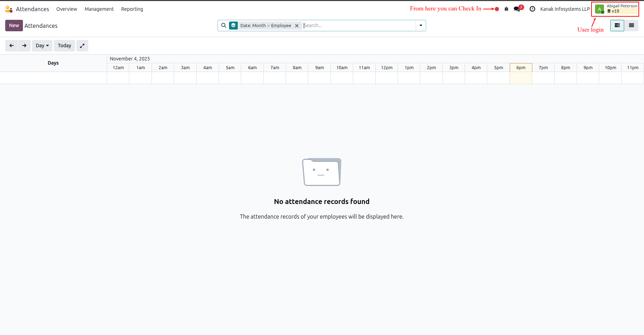Click the search magnifier icon
This screenshot has width=644, height=335.
[x=224, y=25]
